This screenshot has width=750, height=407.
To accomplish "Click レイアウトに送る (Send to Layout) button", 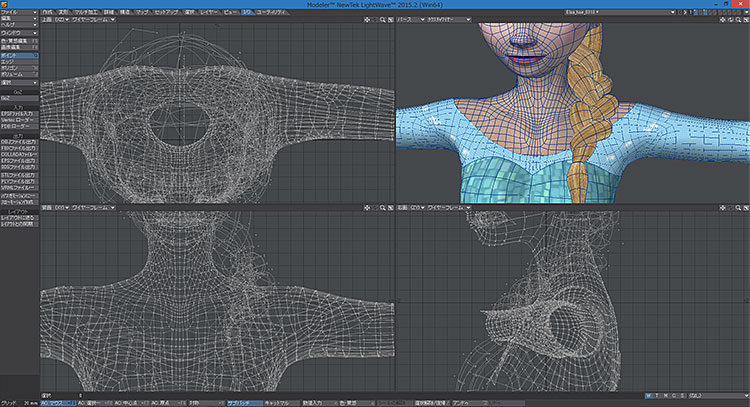I will pos(19,218).
